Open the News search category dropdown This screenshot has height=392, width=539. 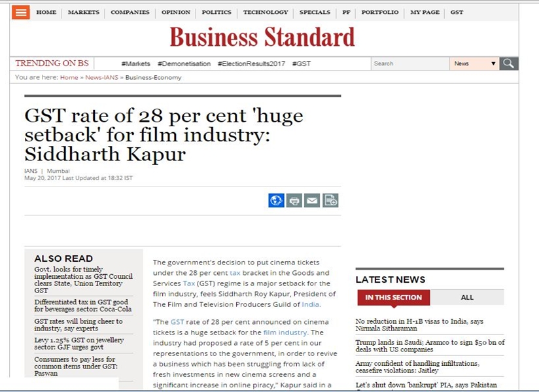(474, 63)
